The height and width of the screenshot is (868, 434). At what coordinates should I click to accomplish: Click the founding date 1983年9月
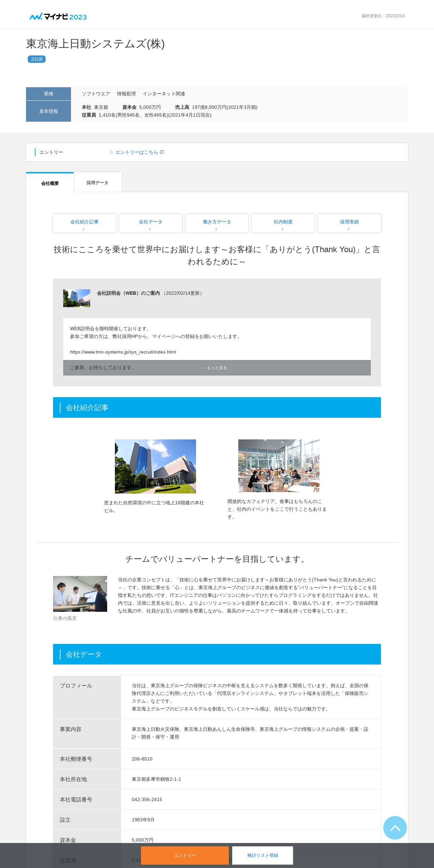[143, 820]
